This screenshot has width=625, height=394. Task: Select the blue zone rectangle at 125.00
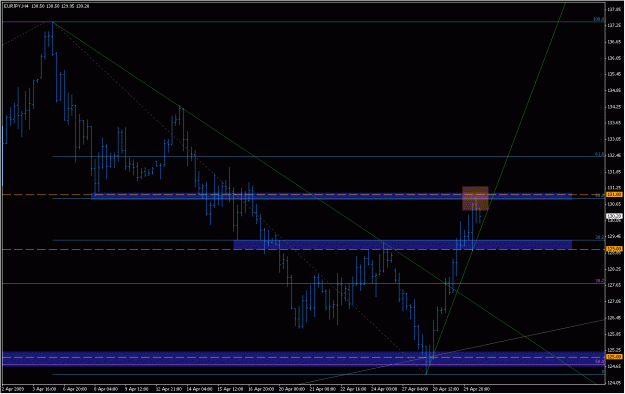[304, 359]
